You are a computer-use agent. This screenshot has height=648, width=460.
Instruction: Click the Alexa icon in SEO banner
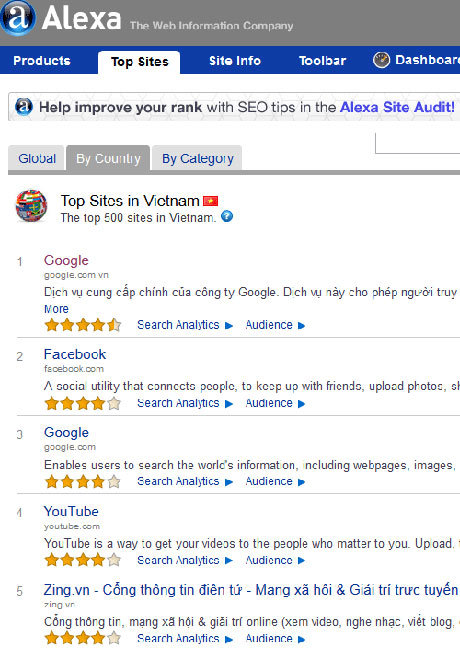24,107
